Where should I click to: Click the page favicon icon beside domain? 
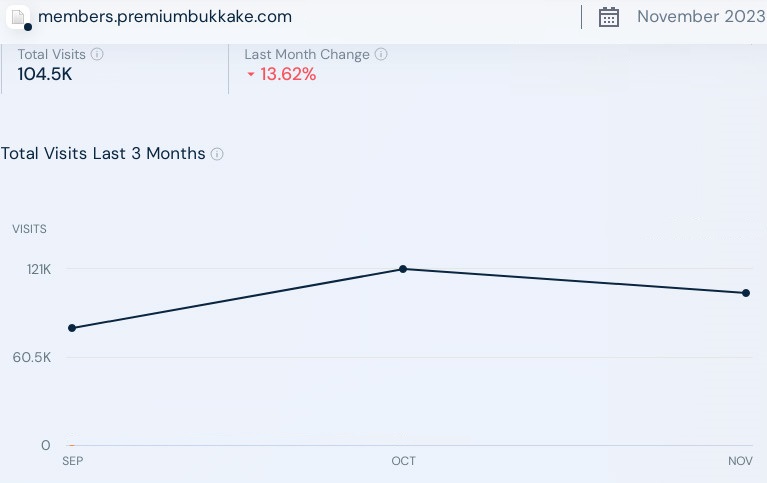(18, 17)
